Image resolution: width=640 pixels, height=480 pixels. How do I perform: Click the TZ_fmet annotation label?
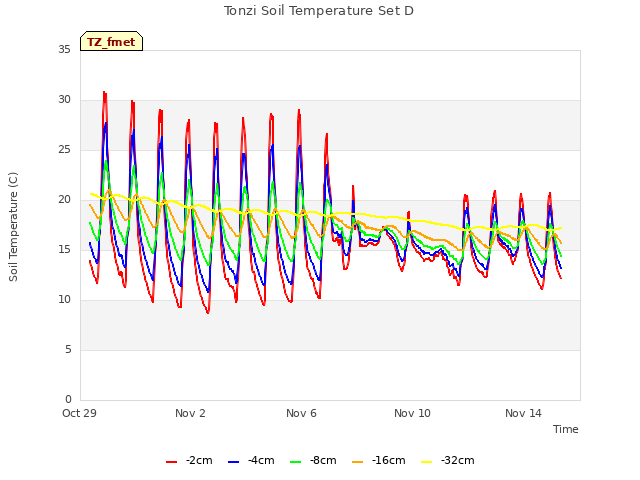click(x=111, y=42)
